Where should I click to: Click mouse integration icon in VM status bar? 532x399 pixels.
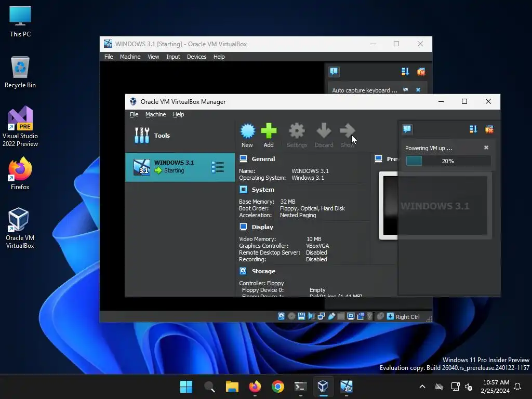tap(380, 316)
